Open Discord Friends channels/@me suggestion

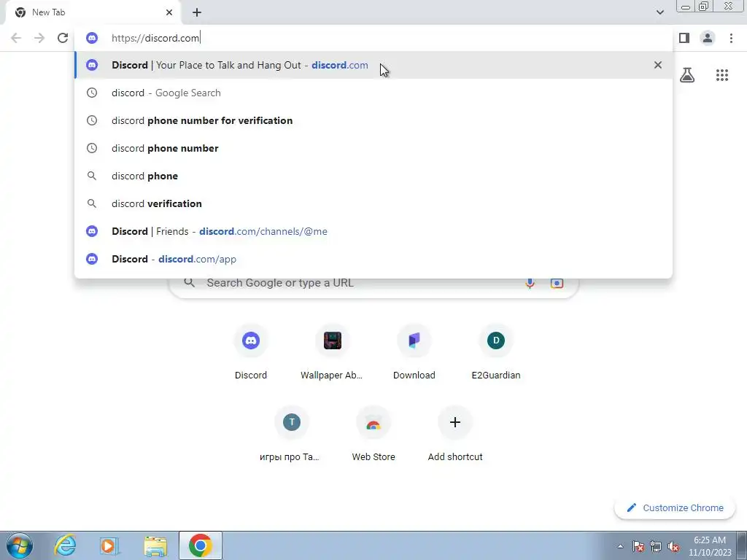[373, 231]
